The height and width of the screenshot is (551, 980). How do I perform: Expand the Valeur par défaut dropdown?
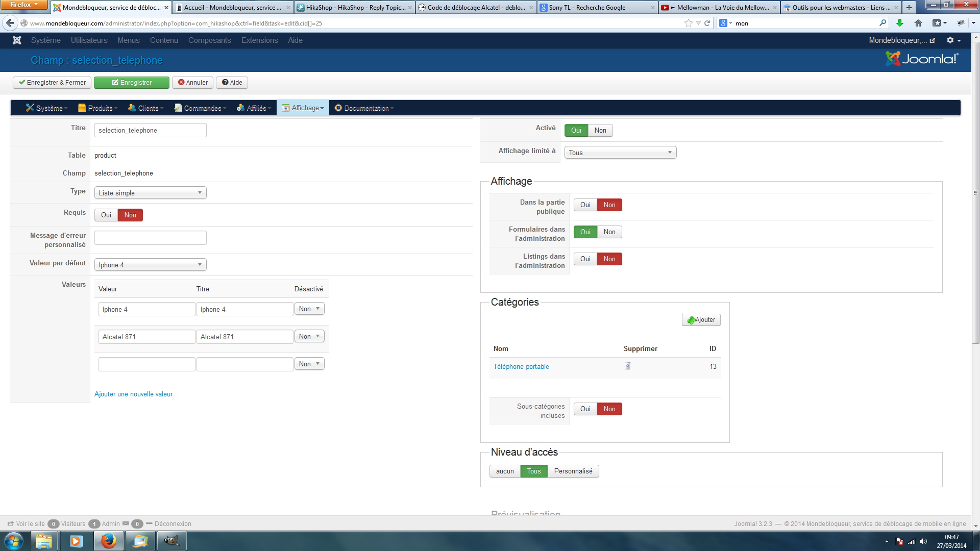tap(150, 265)
